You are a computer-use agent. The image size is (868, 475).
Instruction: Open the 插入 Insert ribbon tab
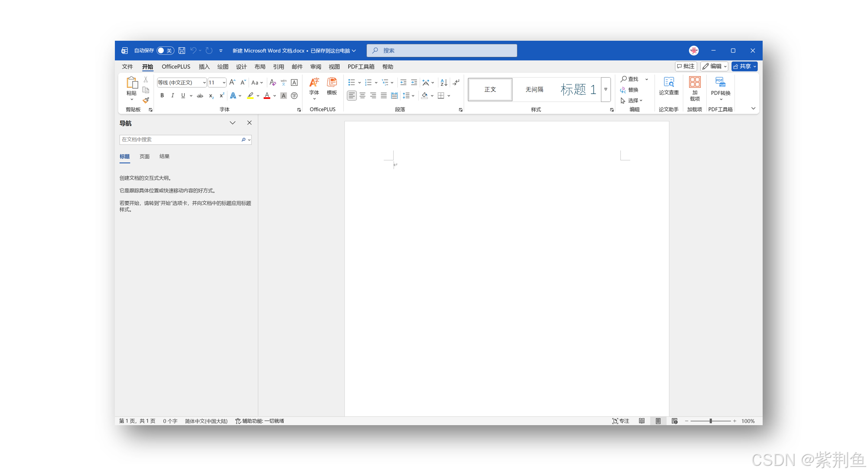[x=204, y=67]
